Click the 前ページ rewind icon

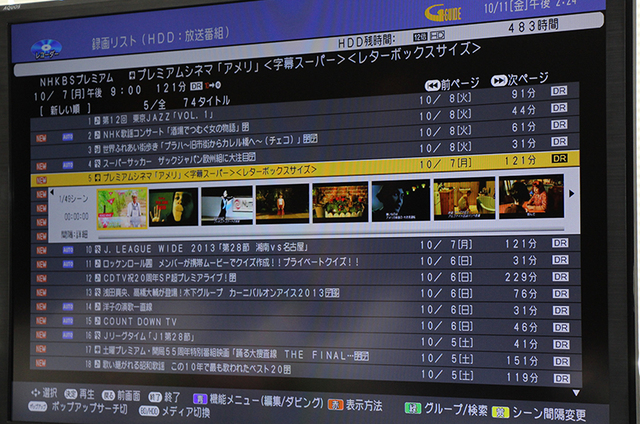(x=432, y=86)
